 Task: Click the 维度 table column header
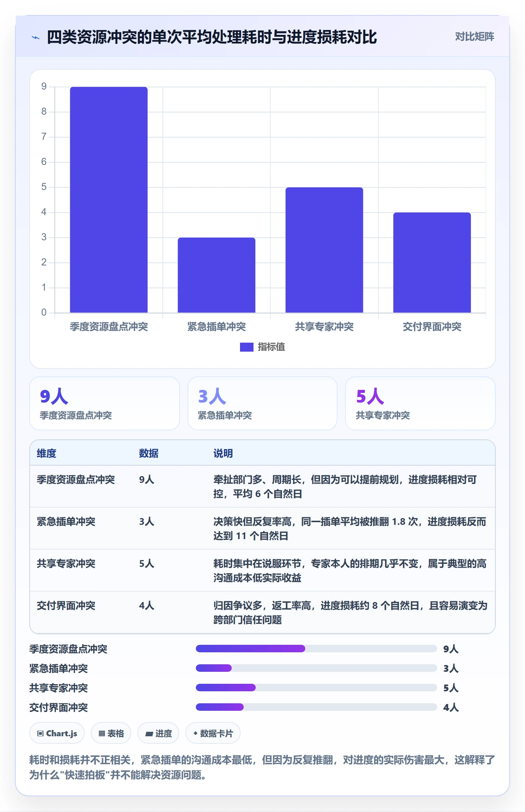[46, 453]
